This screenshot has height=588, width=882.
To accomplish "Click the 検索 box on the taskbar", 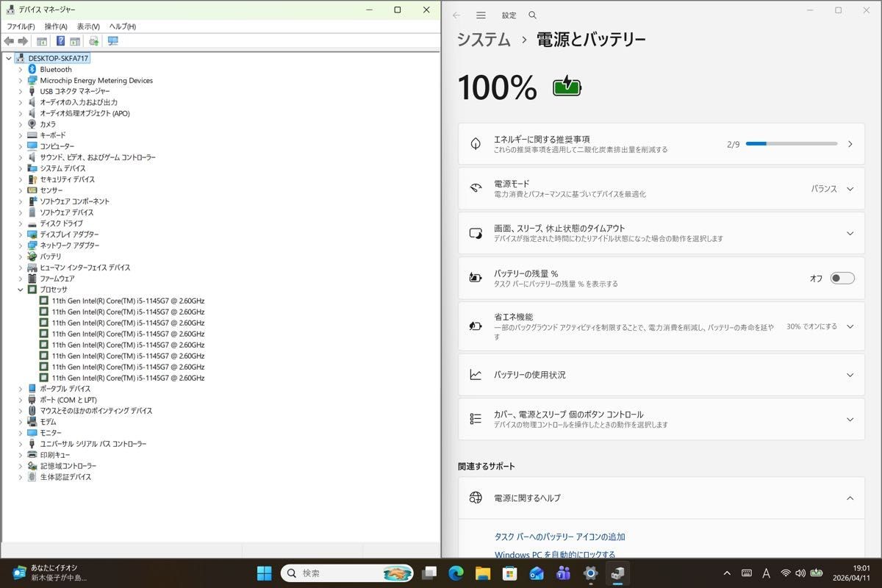I will click(x=346, y=573).
